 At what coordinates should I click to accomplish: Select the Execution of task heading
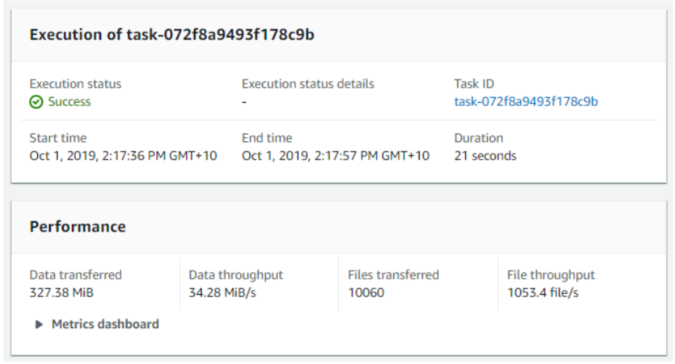coord(172,34)
